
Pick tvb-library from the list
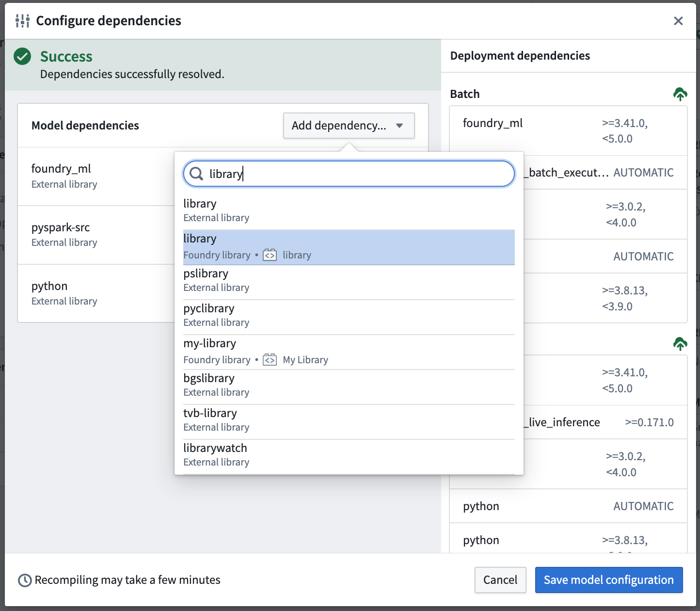click(349, 422)
